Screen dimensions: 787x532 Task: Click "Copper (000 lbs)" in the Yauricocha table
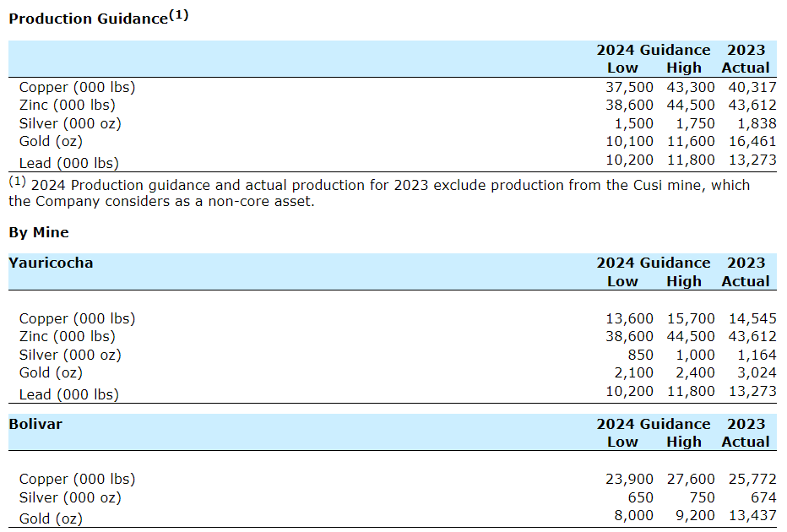(x=78, y=318)
